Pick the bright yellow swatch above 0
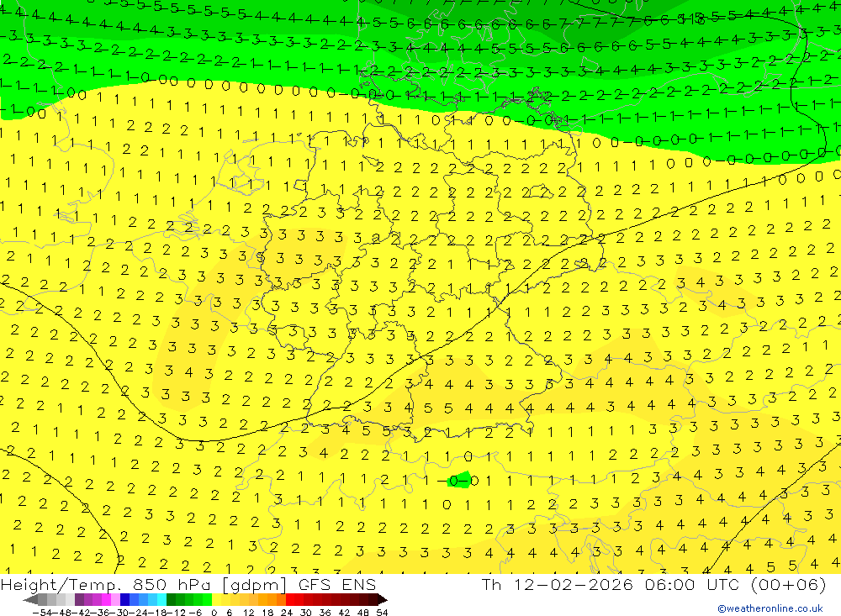Viewport: 841px width, 616px height. pos(217,600)
